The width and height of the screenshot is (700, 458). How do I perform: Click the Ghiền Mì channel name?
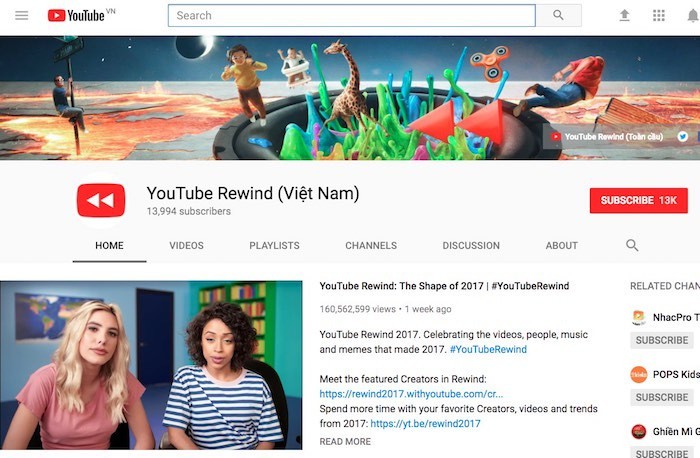tap(676, 431)
